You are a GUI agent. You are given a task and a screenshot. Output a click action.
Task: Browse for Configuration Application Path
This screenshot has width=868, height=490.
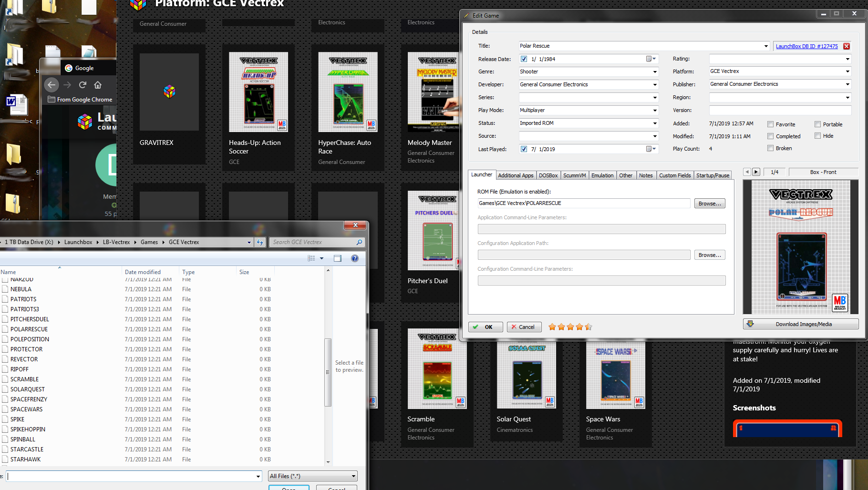point(710,255)
